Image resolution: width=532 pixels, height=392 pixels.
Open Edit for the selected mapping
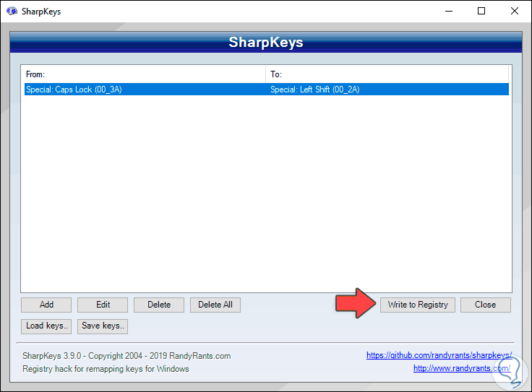(x=103, y=305)
